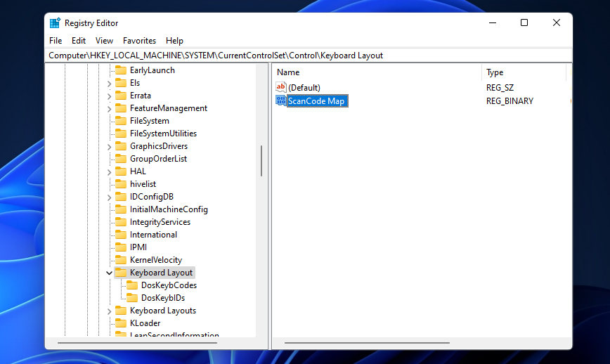Select the International key label
Viewport: 610px width, 364px height.
153,235
